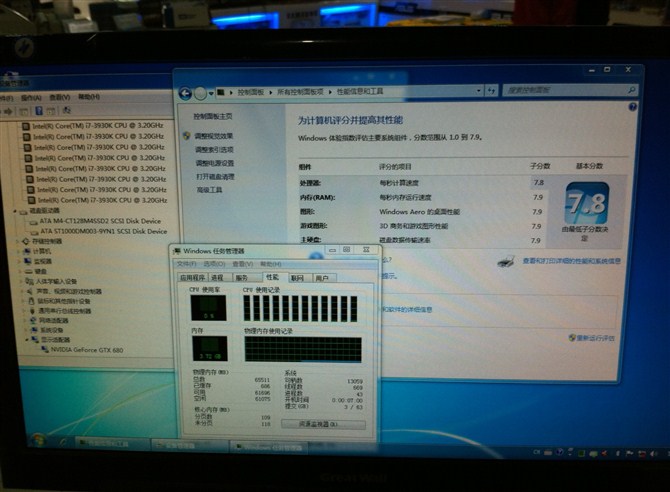Open the 调整电源设置 link
The width and height of the screenshot is (670, 492).
point(215,163)
